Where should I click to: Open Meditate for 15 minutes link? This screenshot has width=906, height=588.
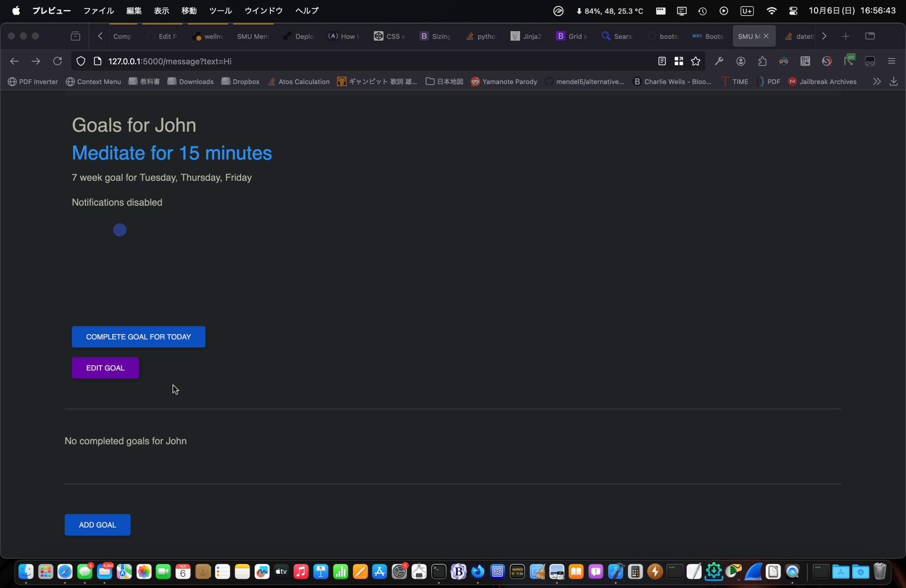pos(172,153)
